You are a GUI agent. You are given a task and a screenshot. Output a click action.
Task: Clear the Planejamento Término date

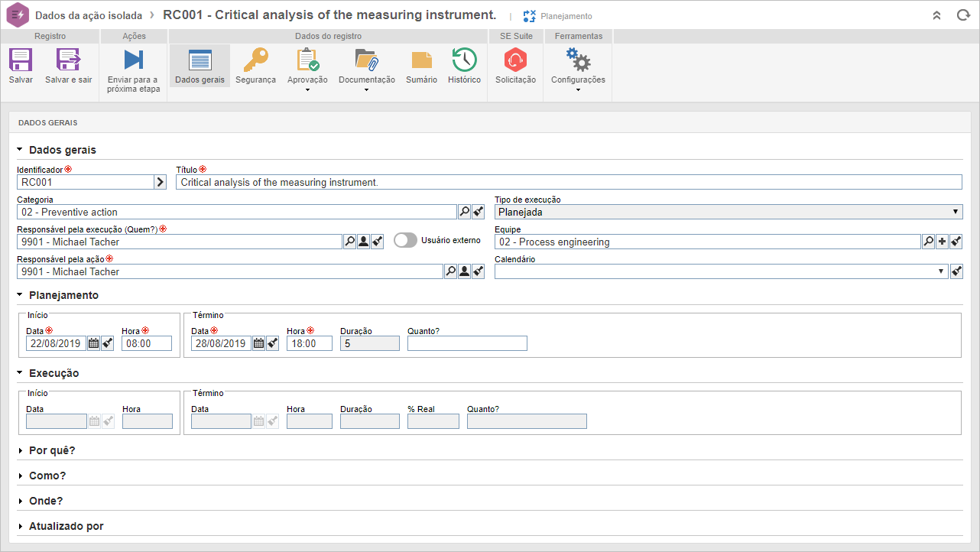[273, 343]
